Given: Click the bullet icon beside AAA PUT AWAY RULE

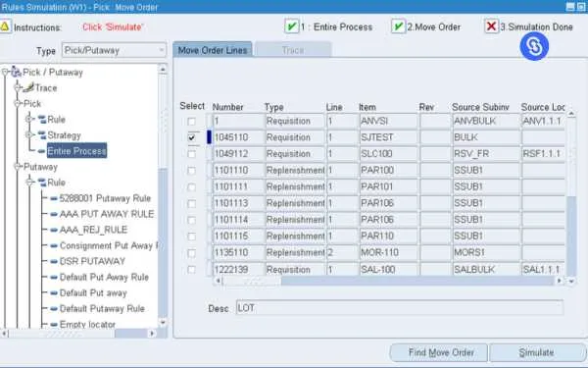Looking at the screenshot, I should coord(54,214).
